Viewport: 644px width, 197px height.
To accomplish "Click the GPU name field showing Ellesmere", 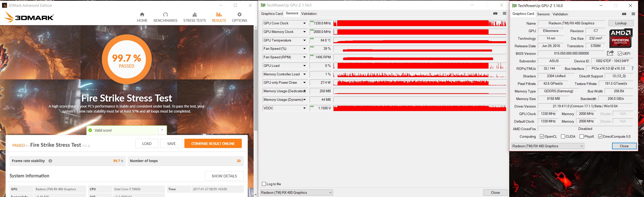I will click(551, 31).
